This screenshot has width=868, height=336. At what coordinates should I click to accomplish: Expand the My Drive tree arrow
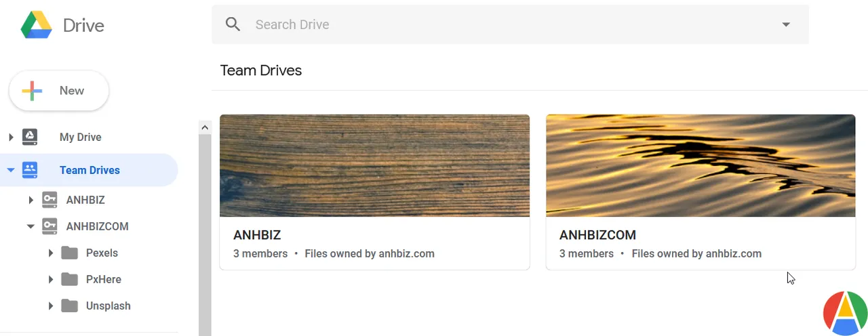[11, 137]
